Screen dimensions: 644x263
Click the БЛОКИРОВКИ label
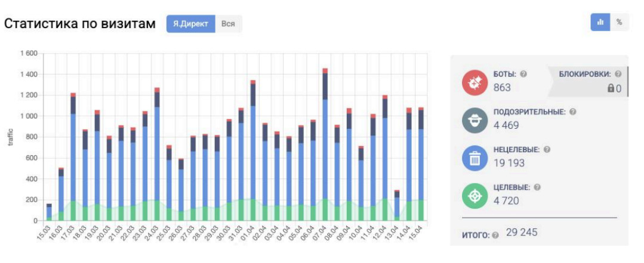point(586,75)
